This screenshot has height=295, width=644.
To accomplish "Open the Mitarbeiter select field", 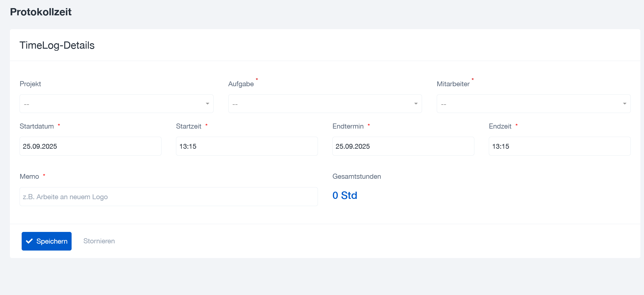I will tap(533, 104).
